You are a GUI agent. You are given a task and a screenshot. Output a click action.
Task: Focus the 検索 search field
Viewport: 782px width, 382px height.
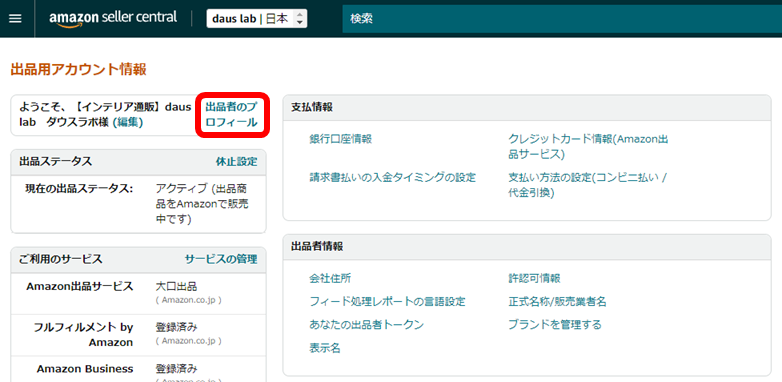coord(562,19)
